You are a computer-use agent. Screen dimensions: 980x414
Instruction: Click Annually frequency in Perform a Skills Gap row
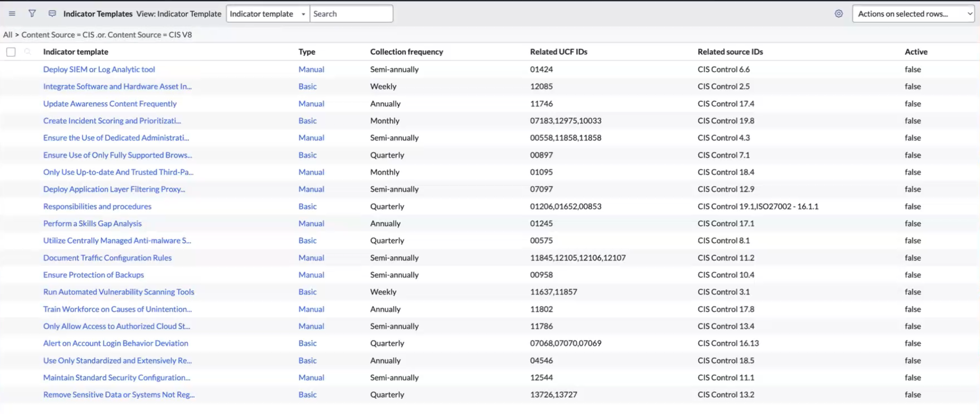[385, 224]
